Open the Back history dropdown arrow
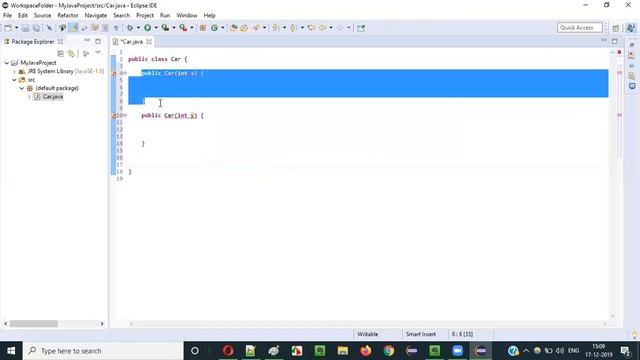The width and height of the screenshot is (640, 360). click(331, 28)
